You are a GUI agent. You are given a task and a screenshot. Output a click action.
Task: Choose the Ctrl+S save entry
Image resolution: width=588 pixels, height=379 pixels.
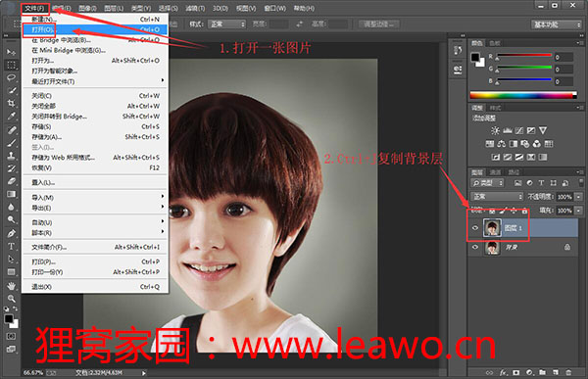(95, 126)
